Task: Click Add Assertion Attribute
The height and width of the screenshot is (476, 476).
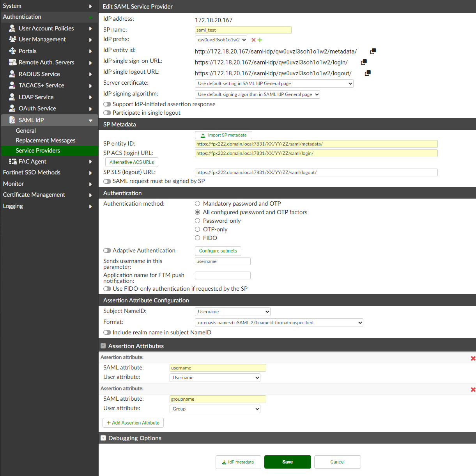Action: click(133, 423)
